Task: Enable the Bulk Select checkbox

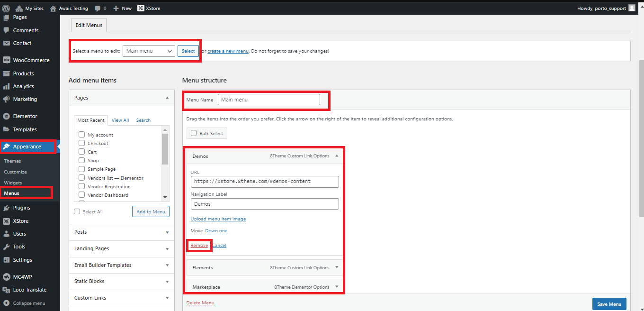Action: [194, 133]
